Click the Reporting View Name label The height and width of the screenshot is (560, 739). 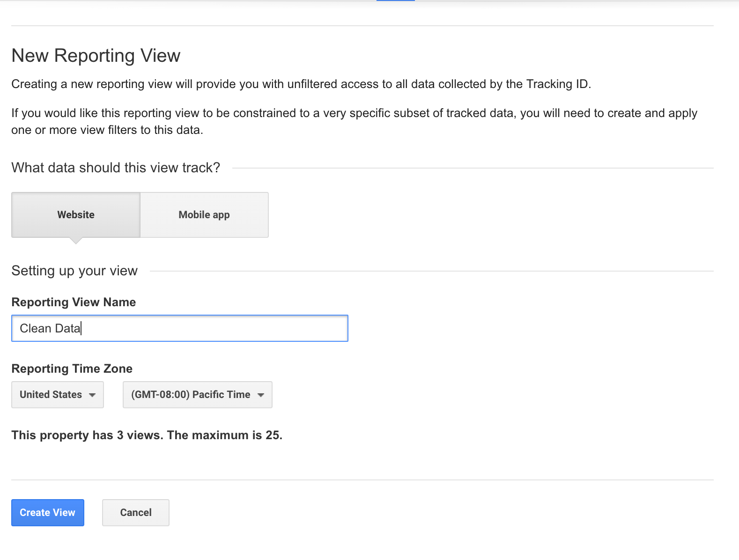[74, 302]
